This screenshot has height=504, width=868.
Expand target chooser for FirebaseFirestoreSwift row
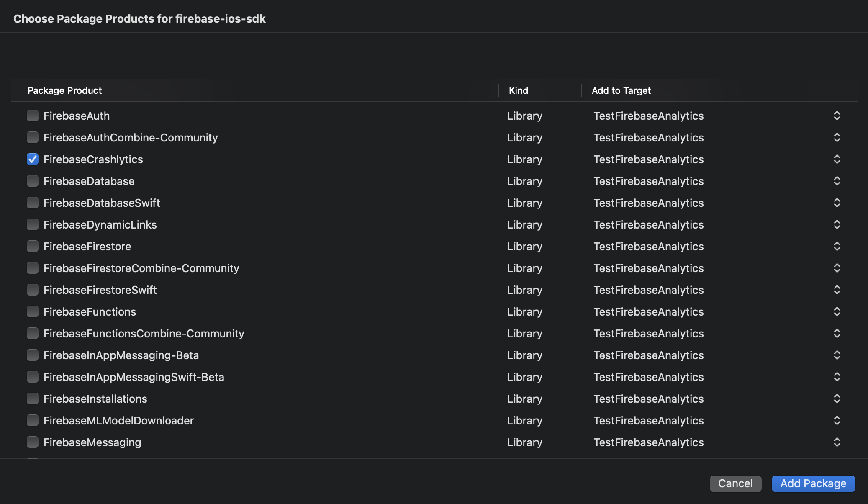837,290
